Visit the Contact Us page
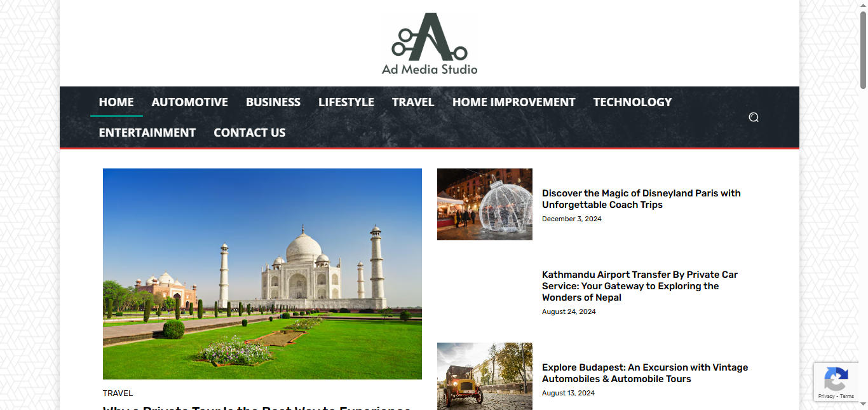The height and width of the screenshot is (410, 868). coord(250,132)
